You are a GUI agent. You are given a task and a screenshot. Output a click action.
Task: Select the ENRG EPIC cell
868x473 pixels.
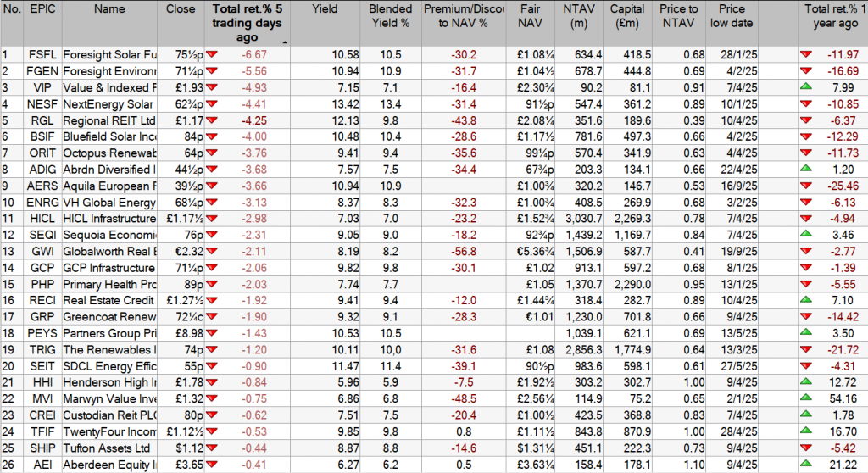(x=42, y=203)
